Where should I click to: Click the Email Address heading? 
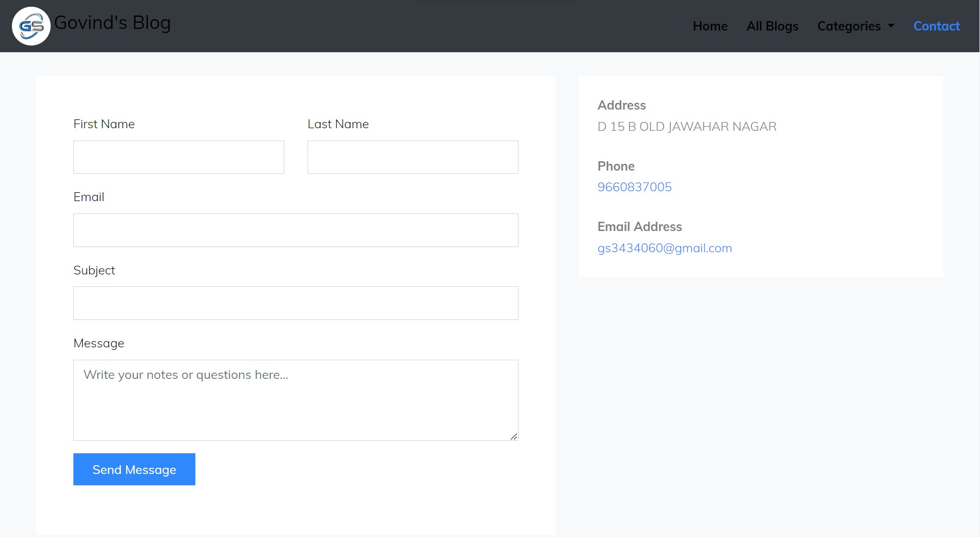point(640,226)
